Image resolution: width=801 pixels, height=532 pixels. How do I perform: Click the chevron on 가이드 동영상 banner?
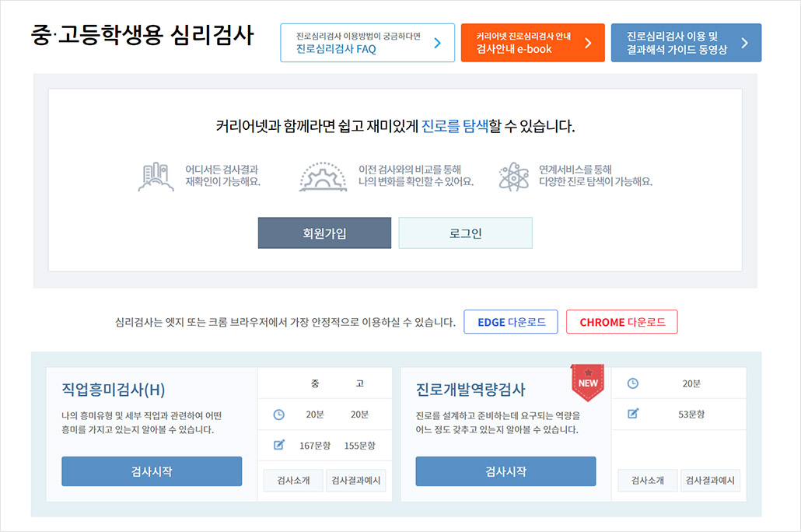(x=745, y=43)
